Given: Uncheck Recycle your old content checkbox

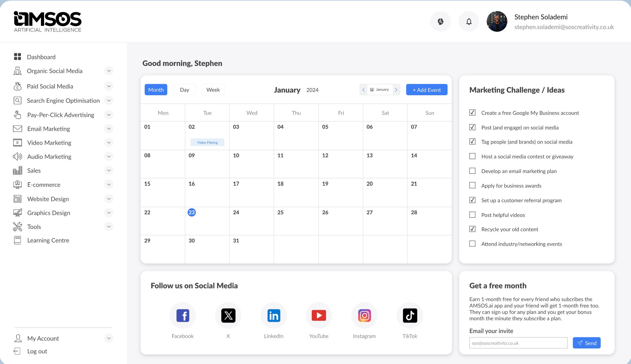Looking at the screenshot, I should click(472, 229).
